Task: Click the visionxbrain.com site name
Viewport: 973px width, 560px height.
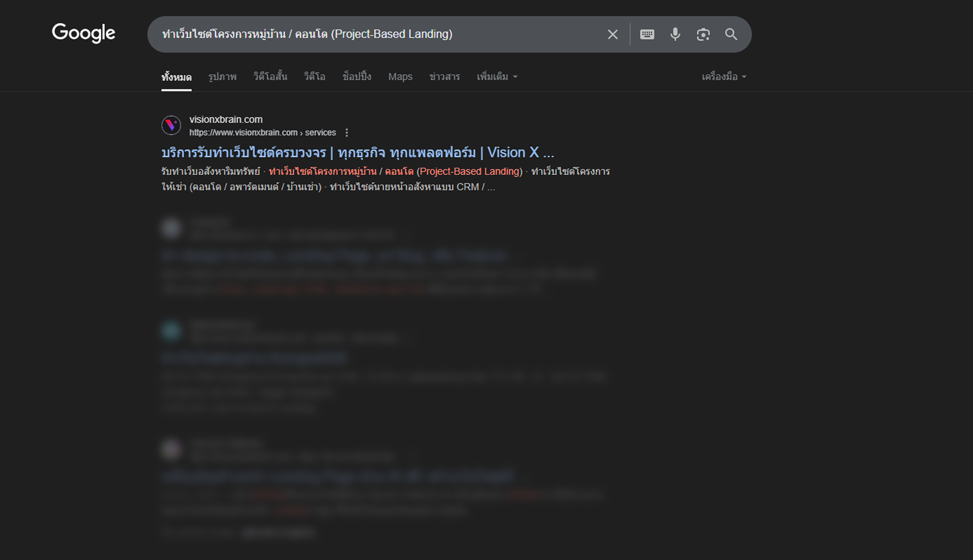Action: [226, 120]
